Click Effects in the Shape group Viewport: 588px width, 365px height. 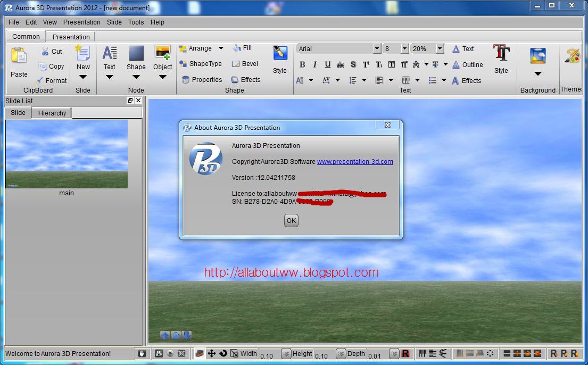[x=246, y=79]
